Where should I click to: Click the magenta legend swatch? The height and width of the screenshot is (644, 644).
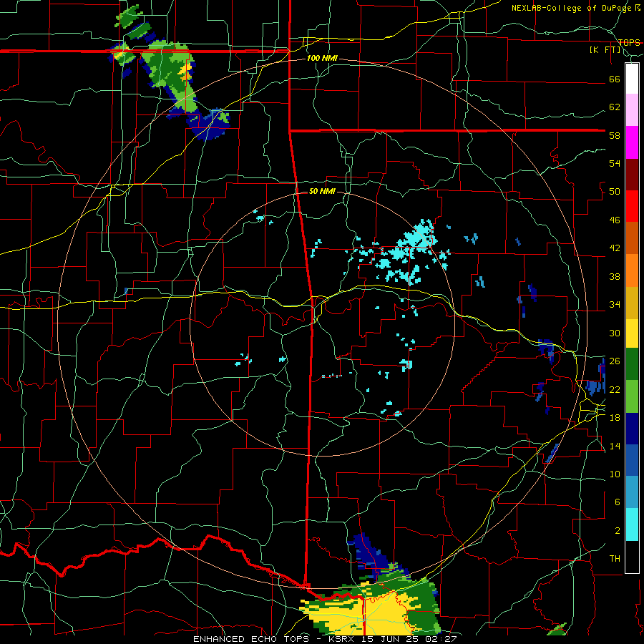[x=632, y=142]
